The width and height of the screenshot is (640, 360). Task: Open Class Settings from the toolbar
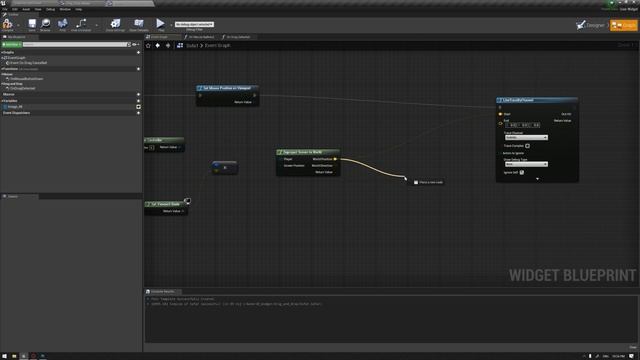coord(116,24)
